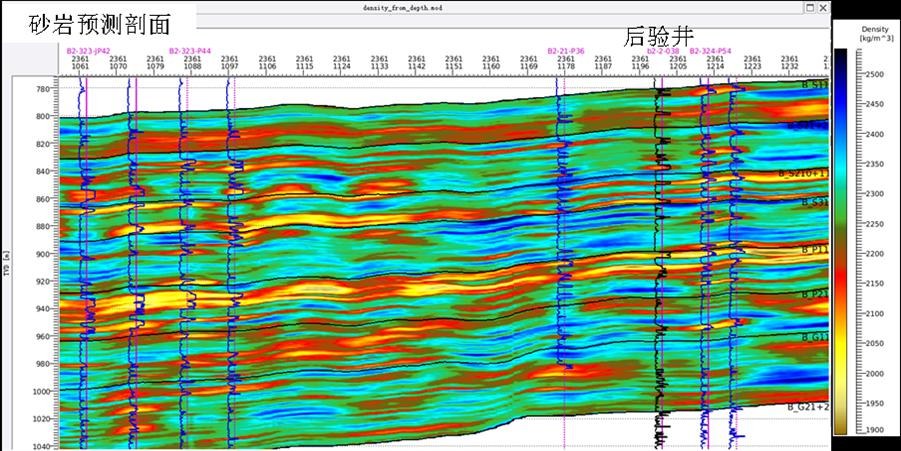Click the 1950 colorbar value

click(x=876, y=403)
